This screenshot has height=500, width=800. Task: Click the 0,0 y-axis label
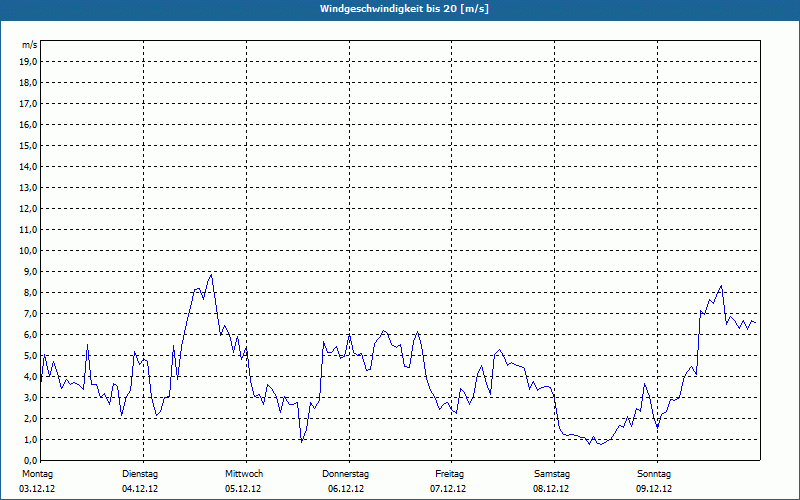(30, 460)
